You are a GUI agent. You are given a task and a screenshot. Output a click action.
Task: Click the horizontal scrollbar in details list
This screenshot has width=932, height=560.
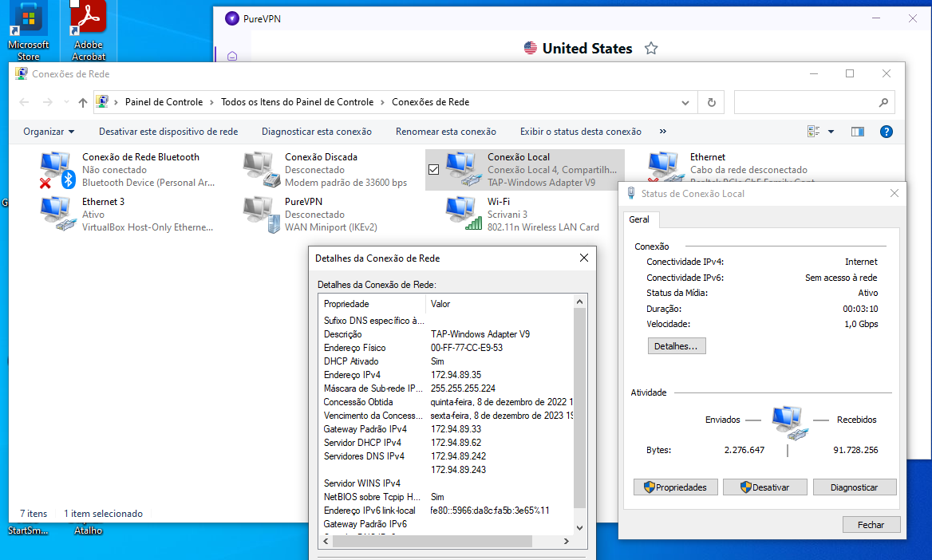click(432, 542)
